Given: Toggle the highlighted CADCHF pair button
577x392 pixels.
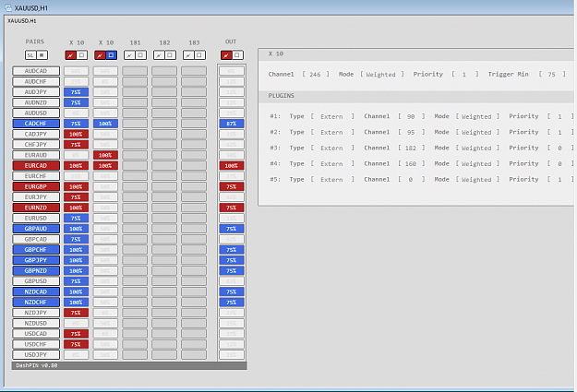Looking at the screenshot, I should (x=36, y=124).
